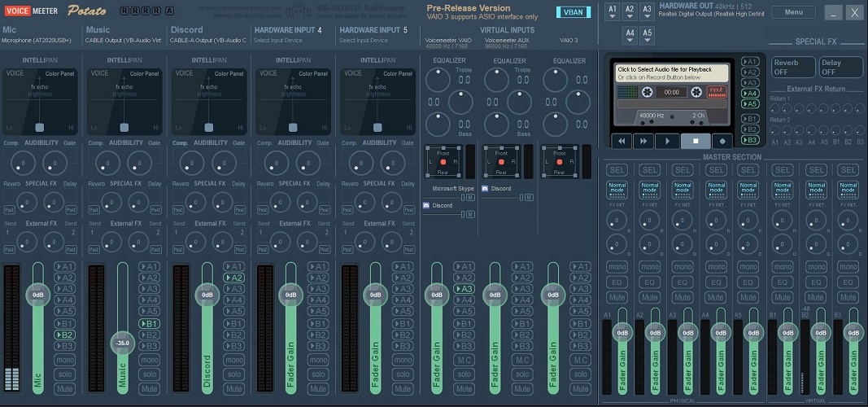Open Color Panel on Discord IntelliPan
This screenshot has height=407, width=868.
click(x=229, y=73)
